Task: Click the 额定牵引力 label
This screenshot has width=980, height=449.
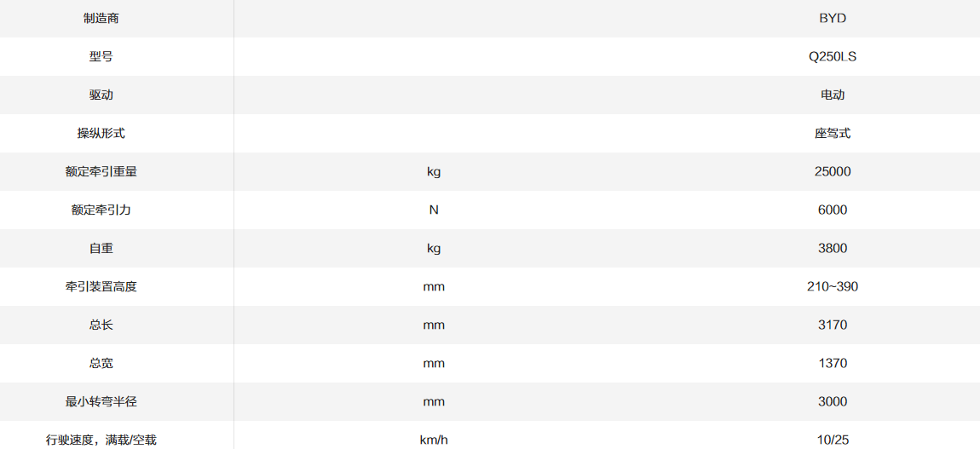Action: pos(101,210)
